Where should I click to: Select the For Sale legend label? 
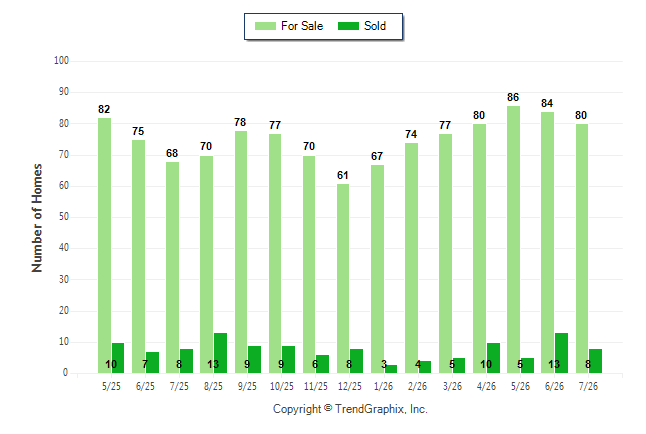click(x=302, y=26)
